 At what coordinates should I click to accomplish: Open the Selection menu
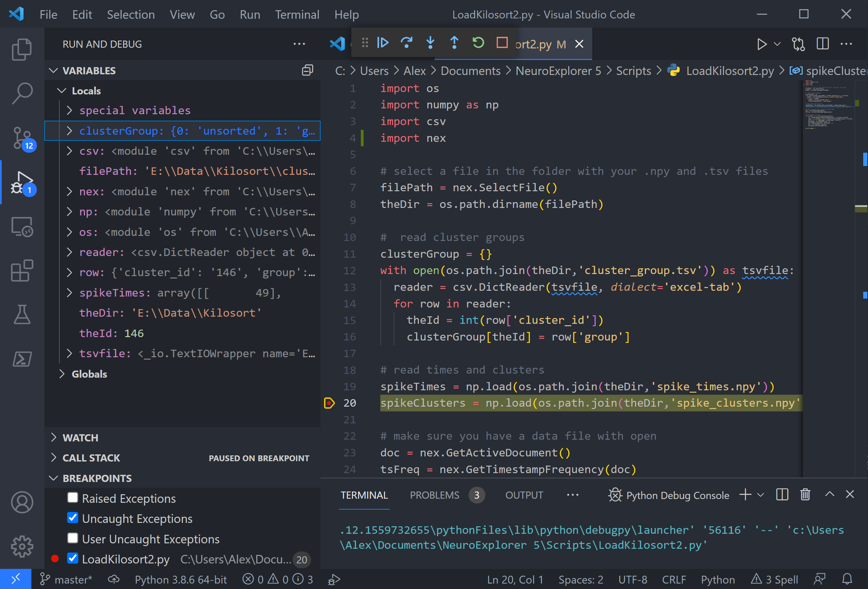point(131,15)
